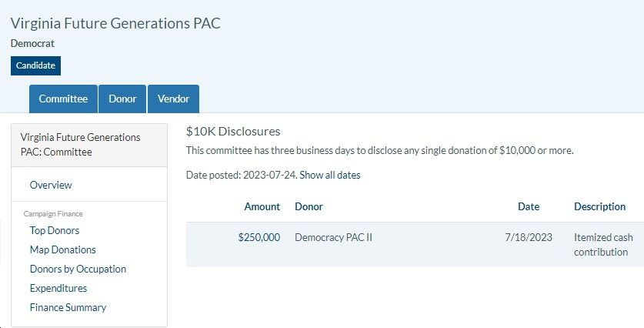644x328 pixels.
Task: View Donors by Occupation
Action: [x=78, y=269]
